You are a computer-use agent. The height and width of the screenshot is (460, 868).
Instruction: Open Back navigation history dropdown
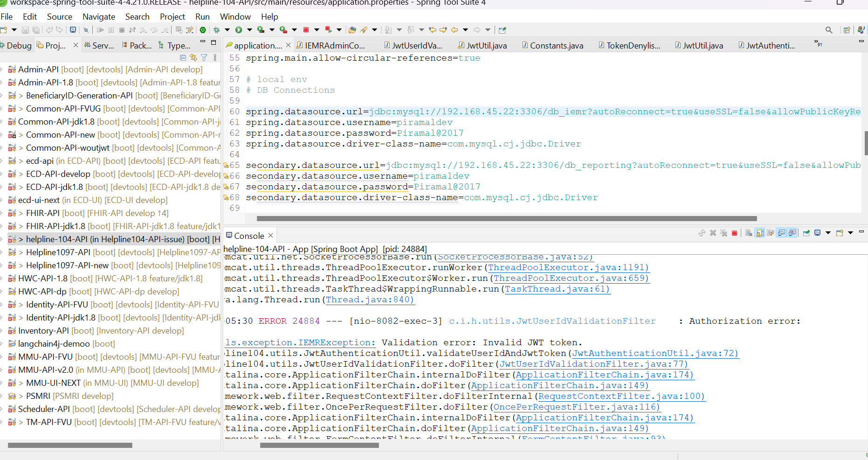tap(465, 30)
